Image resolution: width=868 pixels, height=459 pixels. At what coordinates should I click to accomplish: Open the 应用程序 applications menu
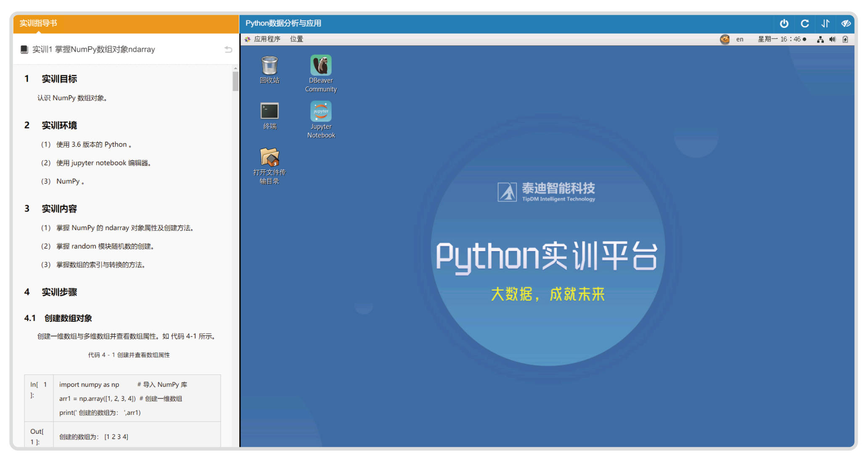[267, 39]
